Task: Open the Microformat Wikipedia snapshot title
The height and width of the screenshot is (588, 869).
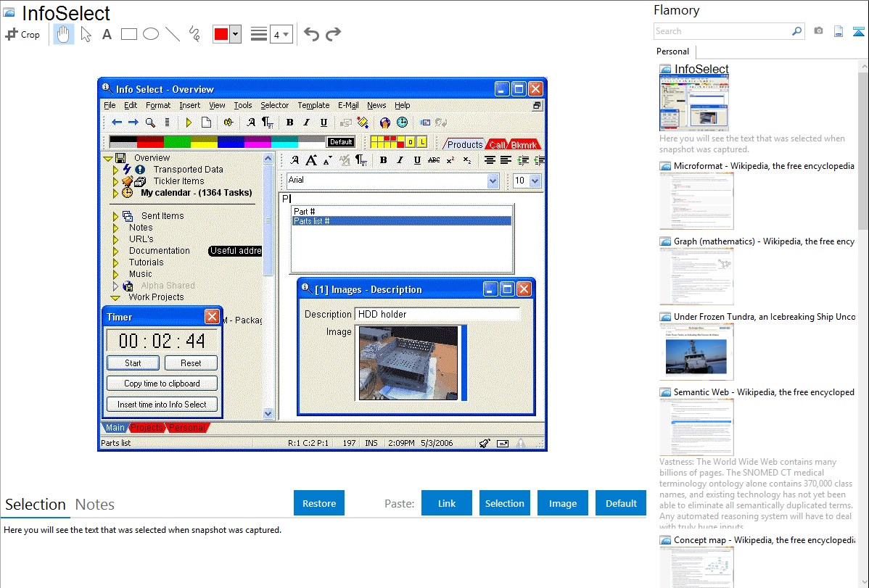Action: pyautogui.click(x=764, y=166)
